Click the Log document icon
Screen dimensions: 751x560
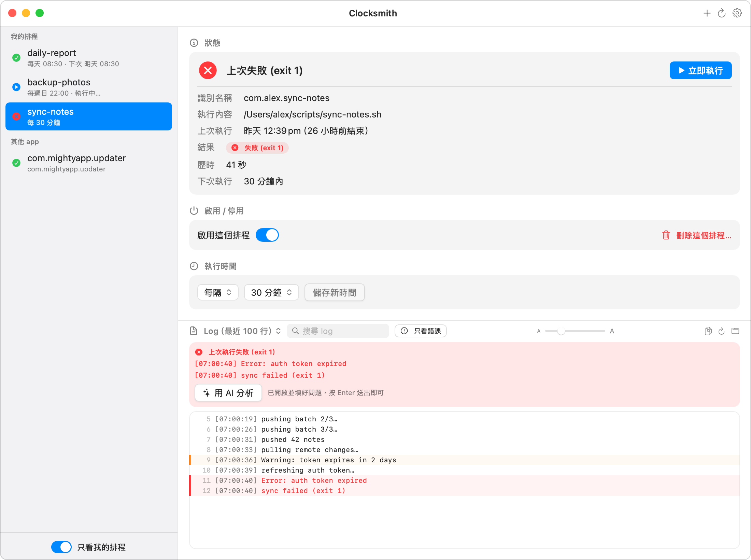tap(194, 331)
